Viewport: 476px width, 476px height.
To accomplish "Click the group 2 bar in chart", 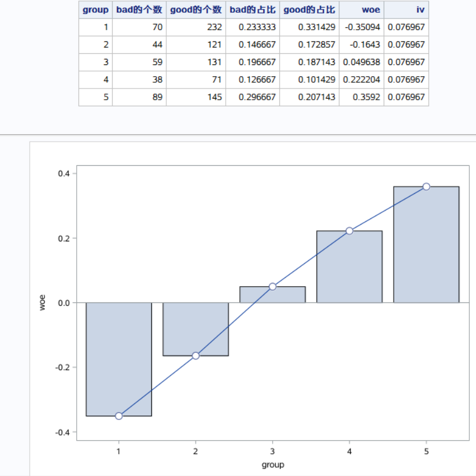I will 195,329.
